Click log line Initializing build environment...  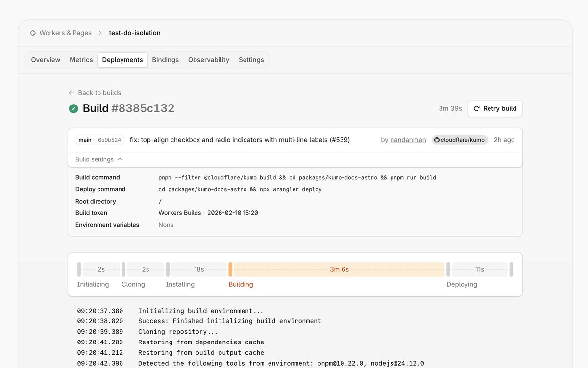[x=201, y=311]
